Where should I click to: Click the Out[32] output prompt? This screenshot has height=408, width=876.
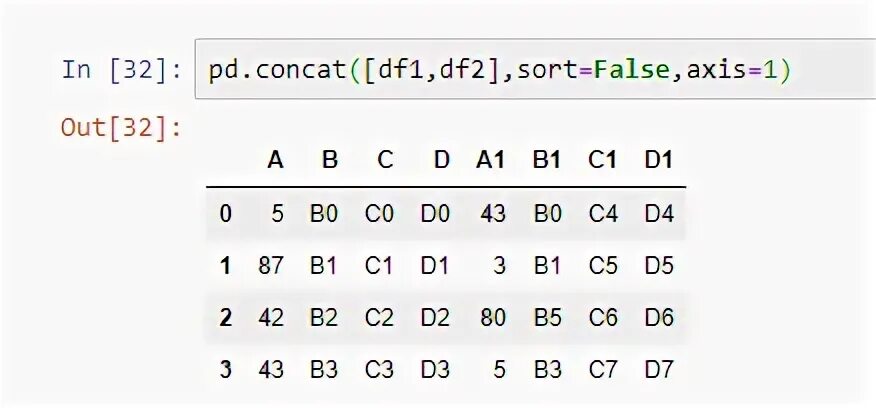[122, 127]
